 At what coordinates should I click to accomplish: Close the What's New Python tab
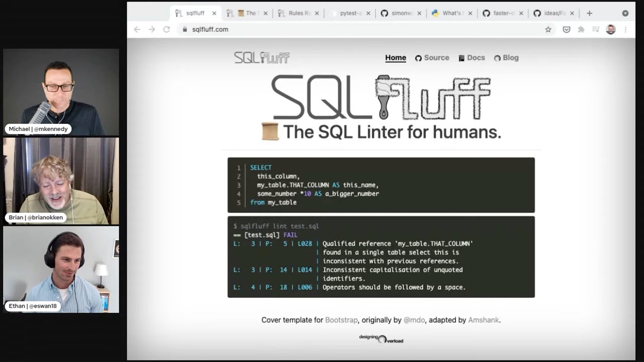tap(470, 14)
